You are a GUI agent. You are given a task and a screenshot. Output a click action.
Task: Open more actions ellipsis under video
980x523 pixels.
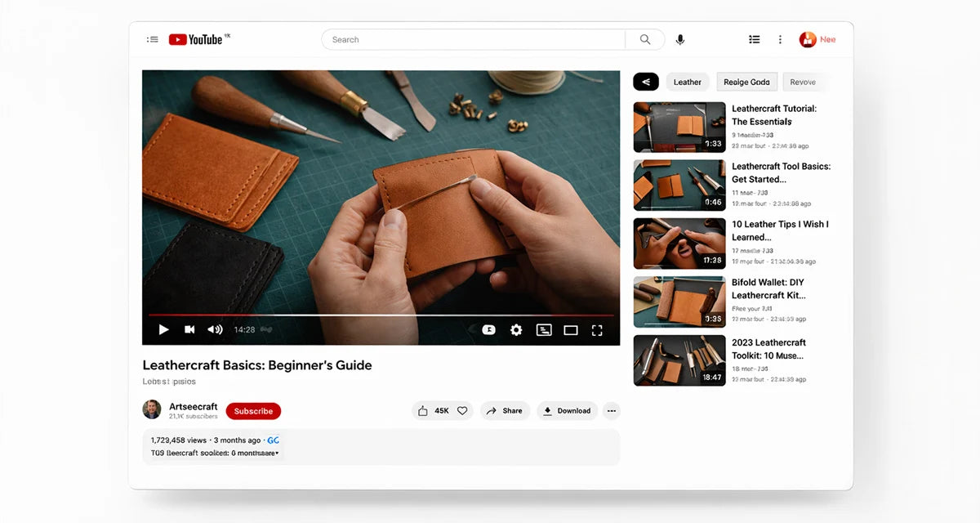[x=612, y=411]
